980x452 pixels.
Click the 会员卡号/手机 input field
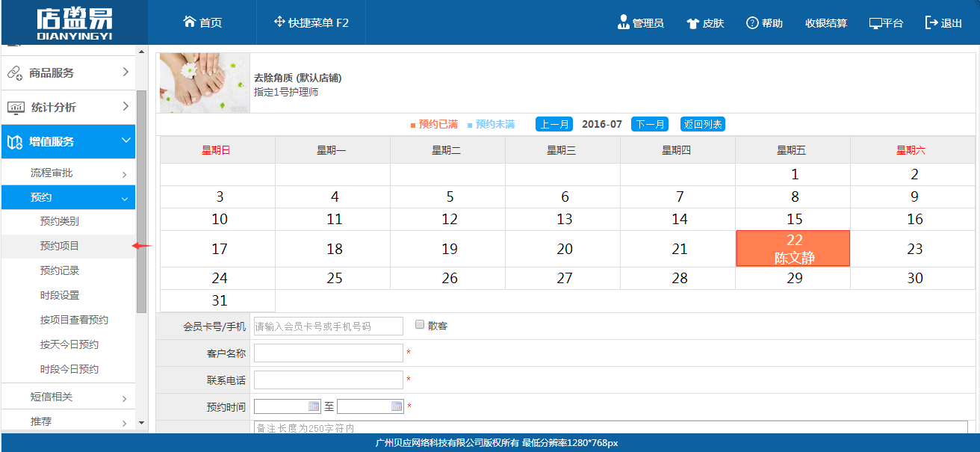click(329, 326)
